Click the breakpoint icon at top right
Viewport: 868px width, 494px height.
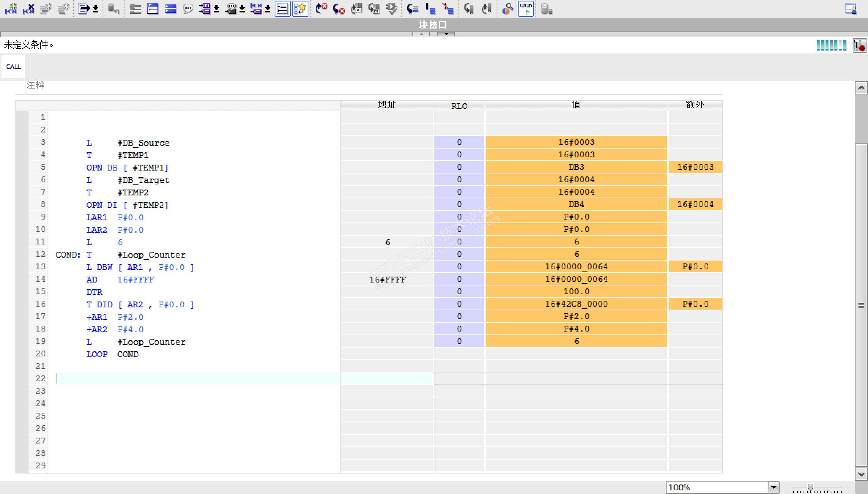[x=859, y=46]
